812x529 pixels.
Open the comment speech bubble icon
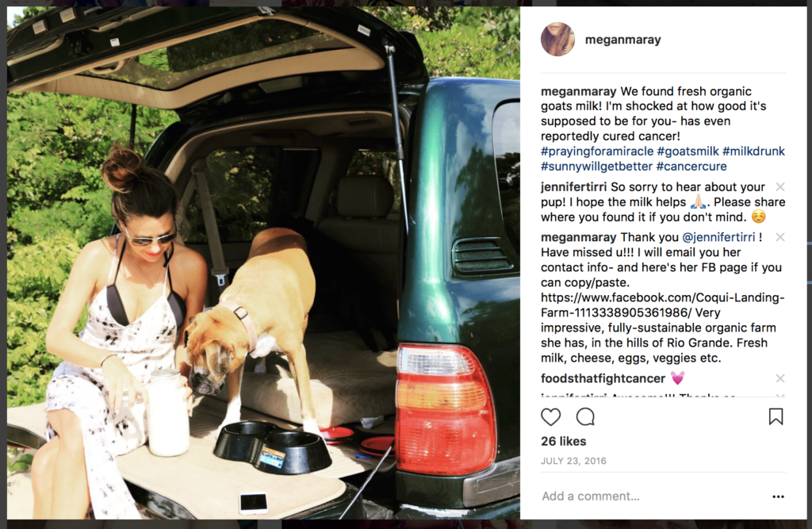tap(585, 416)
